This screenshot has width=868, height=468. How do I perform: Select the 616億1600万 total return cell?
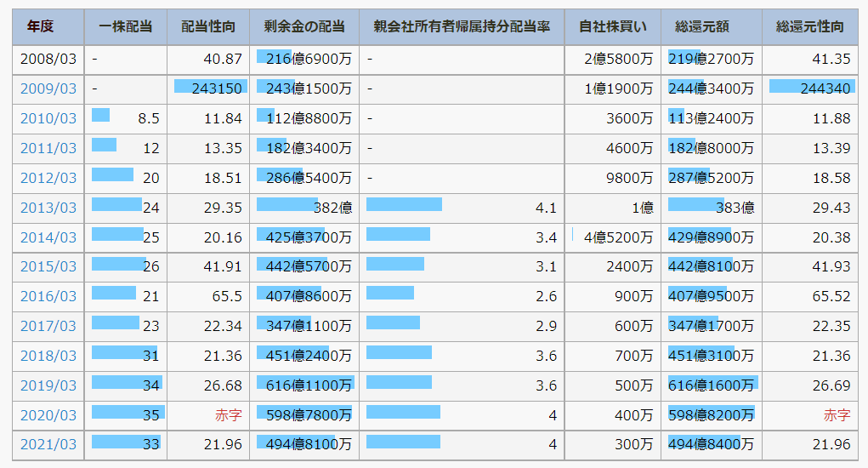[x=712, y=385]
